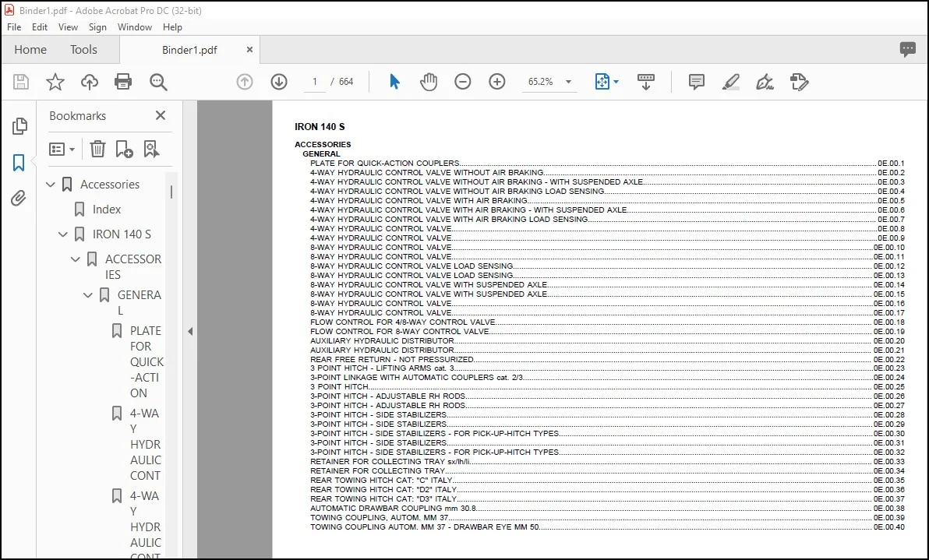This screenshot has width=929, height=560.
Task: Switch to the Home tab
Action: (30, 50)
